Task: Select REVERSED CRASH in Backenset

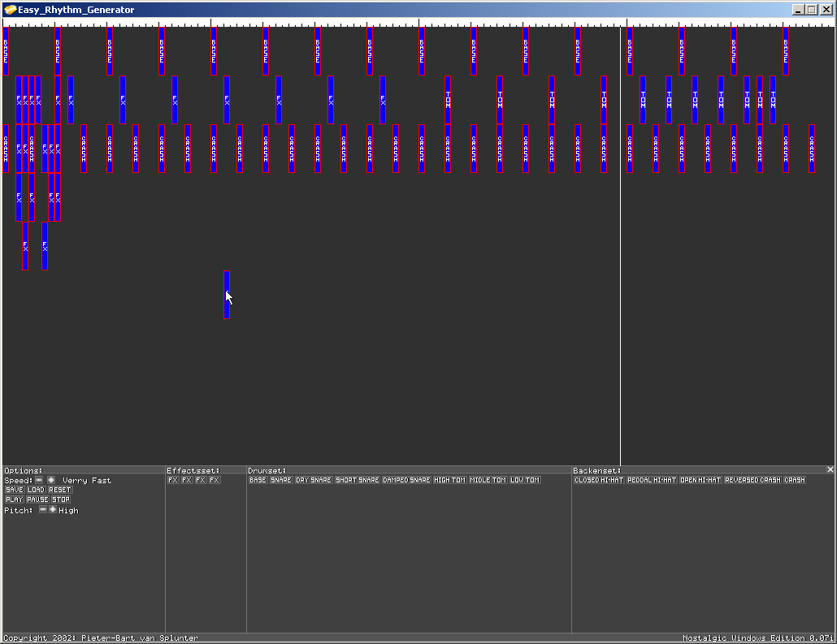Action: click(x=752, y=480)
